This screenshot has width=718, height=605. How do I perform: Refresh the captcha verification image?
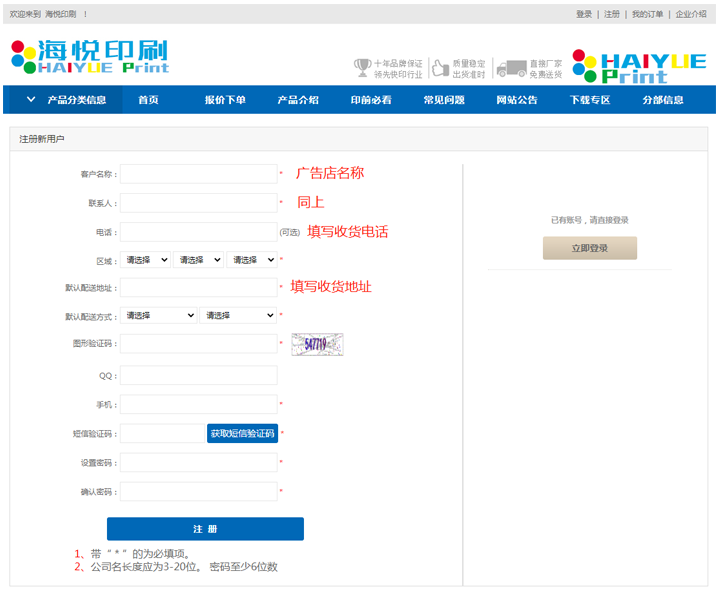pyautogui.click(x=317, y=344)
